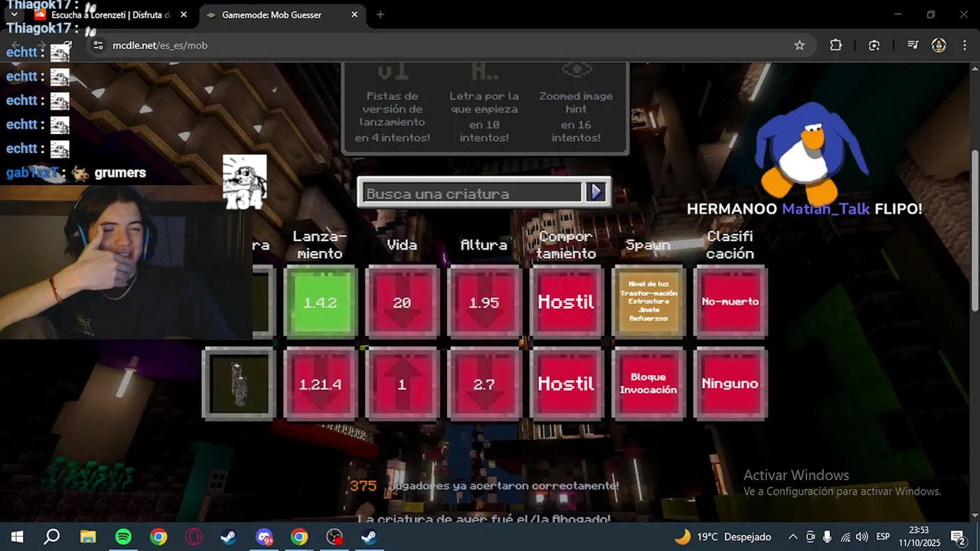The height and width of the screenshot is (551, 980).
Task: Open File Explorer from the taskbar
Action: click(x=87, y=536)
